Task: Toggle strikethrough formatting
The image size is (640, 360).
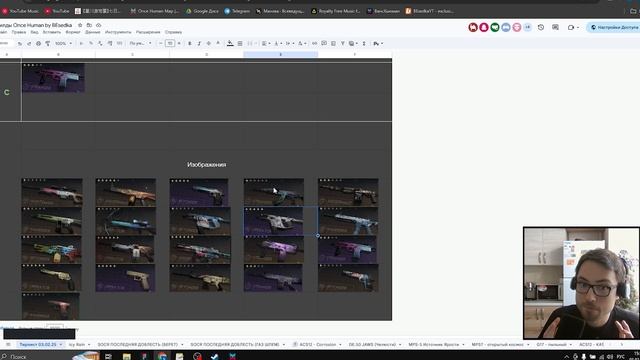Action: tap(209, 43)
